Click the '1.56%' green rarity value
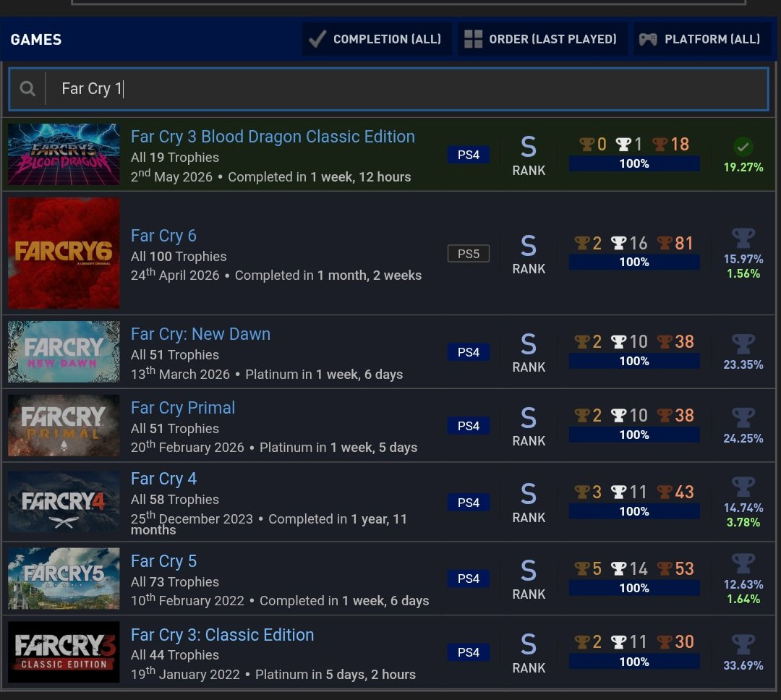The image size is (781, 700). (743, 273)
